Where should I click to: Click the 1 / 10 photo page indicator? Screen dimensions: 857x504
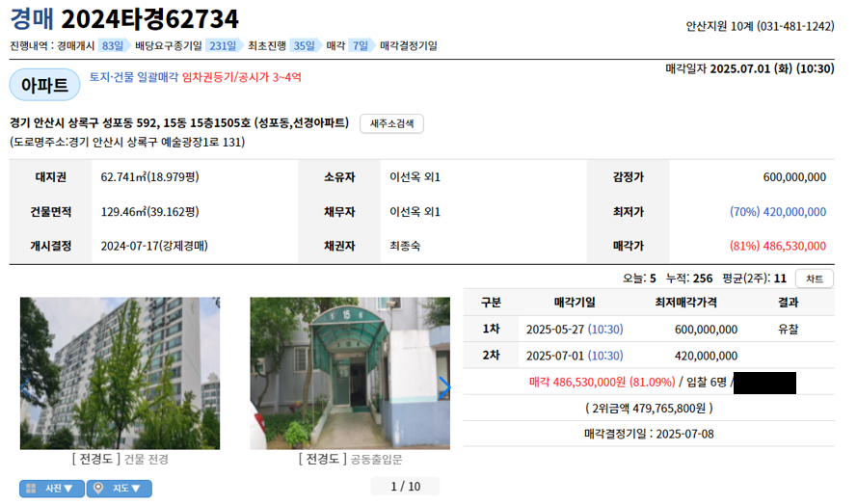coord(406,487)
